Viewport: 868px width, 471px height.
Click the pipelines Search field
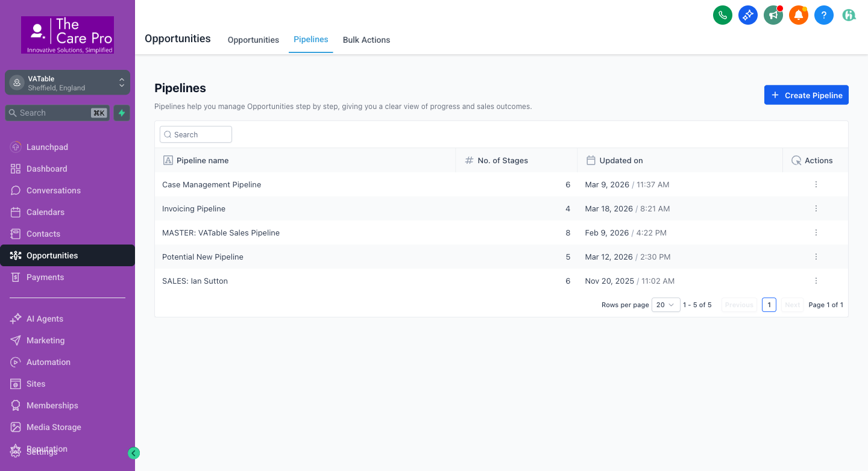click(x=195, y=134)
